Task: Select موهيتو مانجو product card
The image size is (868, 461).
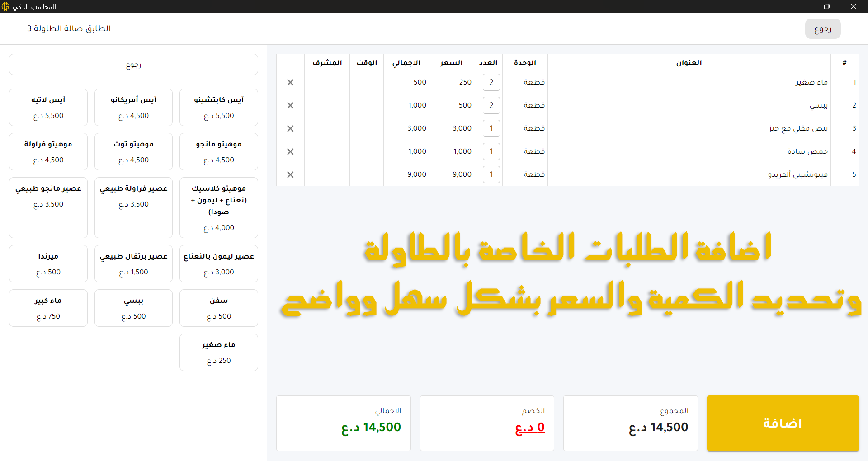Action: click(x=218, y=151)
